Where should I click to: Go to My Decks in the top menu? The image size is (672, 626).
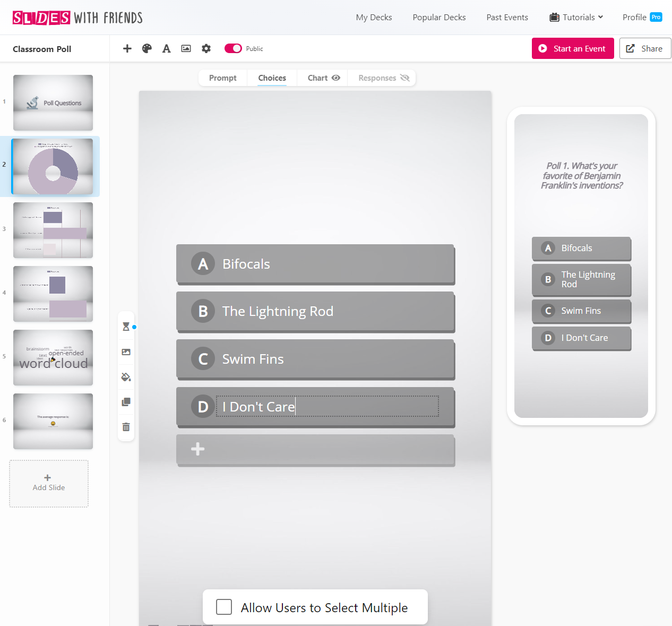coord(374,17)
